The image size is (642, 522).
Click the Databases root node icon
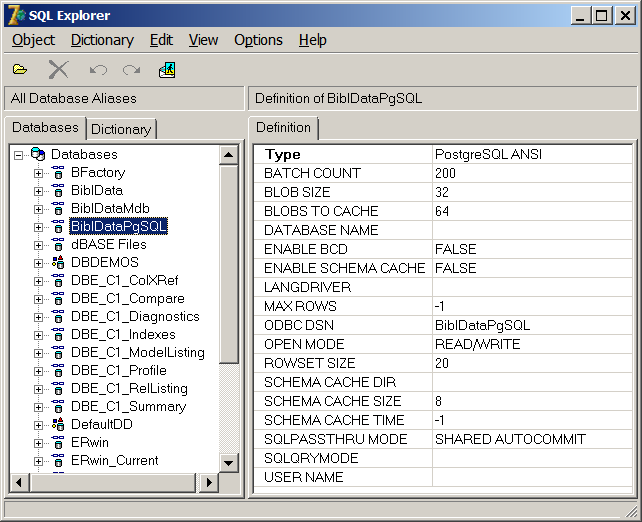click(x=38, y=154)
